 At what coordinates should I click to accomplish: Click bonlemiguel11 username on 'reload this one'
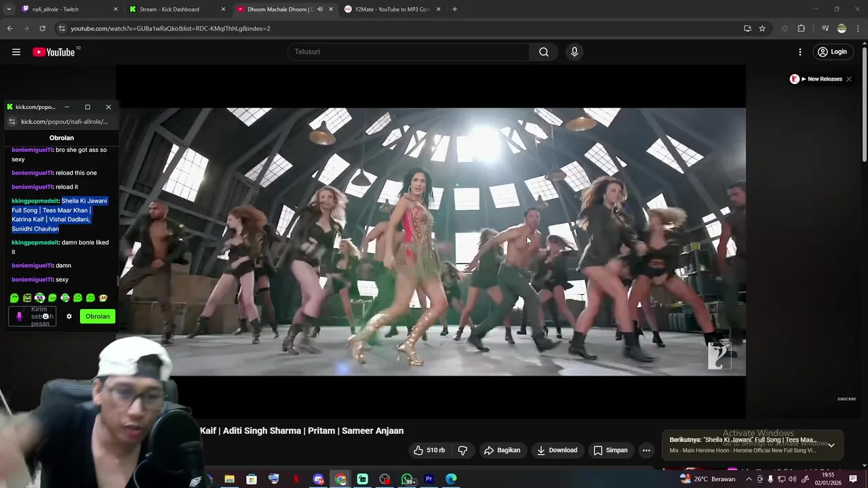[32, 173]
